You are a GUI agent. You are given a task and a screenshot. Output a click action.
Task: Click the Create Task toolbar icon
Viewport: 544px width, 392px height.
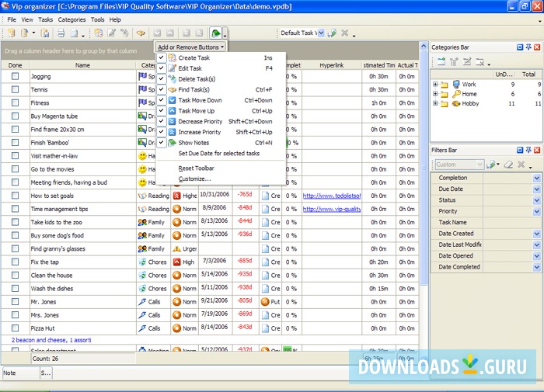point(99,33)
